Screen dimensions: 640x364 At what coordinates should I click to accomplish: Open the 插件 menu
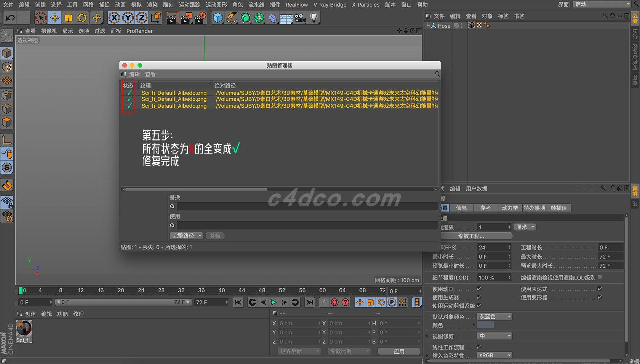pos(275,5)
